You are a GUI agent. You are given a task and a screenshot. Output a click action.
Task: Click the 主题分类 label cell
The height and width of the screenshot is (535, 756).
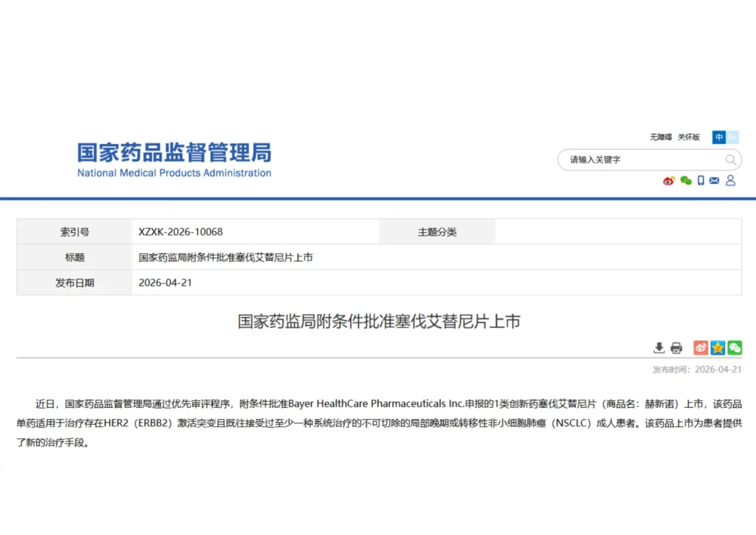click(x=437, y=232)
